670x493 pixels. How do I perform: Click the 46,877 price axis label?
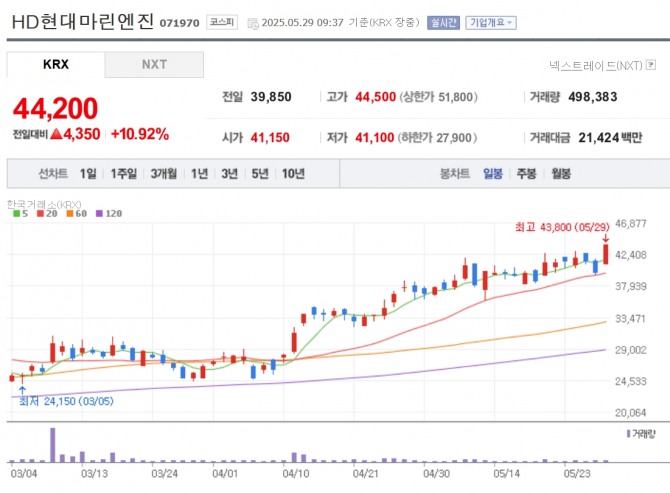(631, 223)
